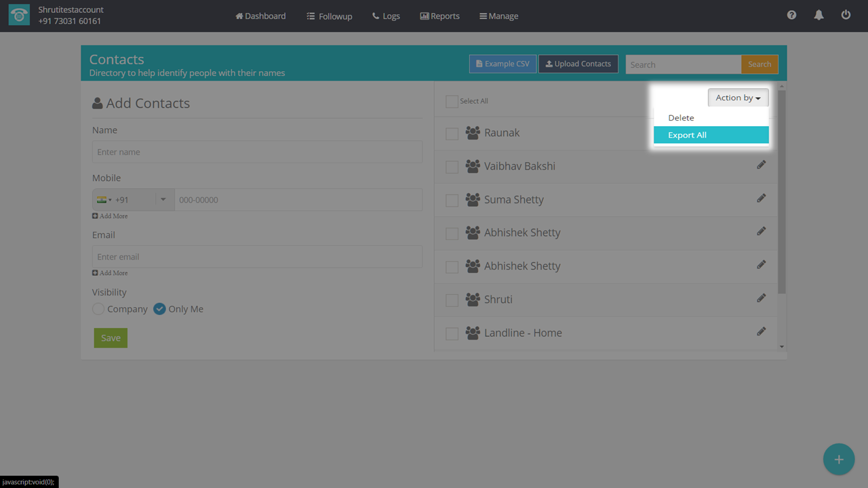868x488 pixels.
Task: Click the Enter name input field
Action: (x=257, y=152)
